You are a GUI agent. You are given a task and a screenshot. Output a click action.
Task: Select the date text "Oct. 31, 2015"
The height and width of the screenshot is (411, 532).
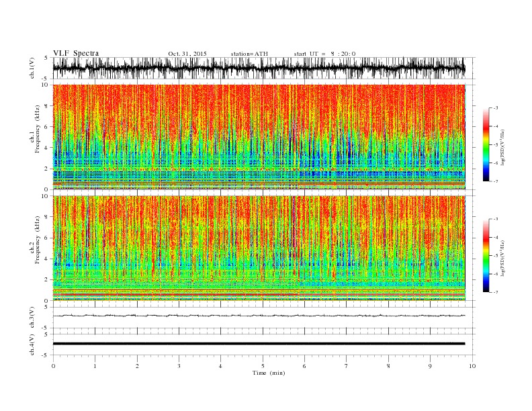(x=187, y=54)
